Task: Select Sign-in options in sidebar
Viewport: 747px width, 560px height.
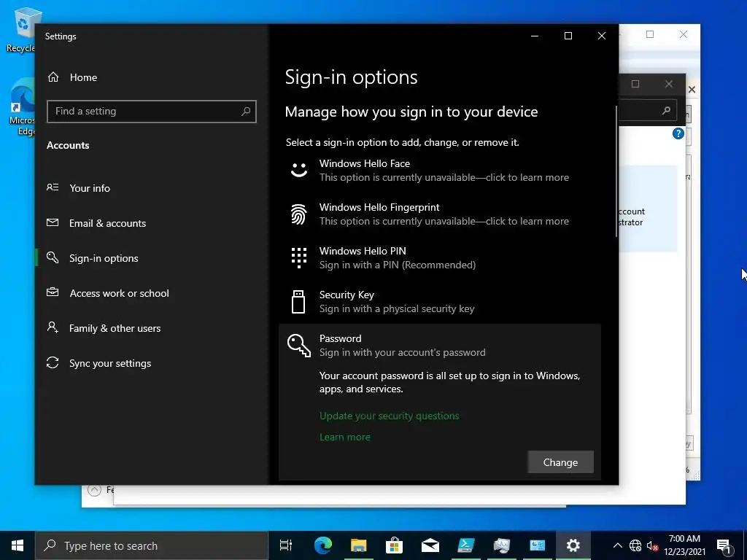Action: (x=152, y=258)
